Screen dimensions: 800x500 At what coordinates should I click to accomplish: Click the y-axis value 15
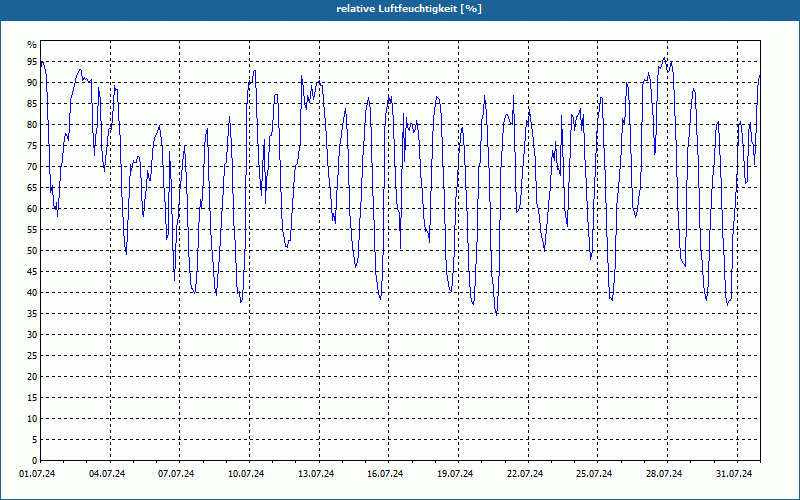(32, 397)
